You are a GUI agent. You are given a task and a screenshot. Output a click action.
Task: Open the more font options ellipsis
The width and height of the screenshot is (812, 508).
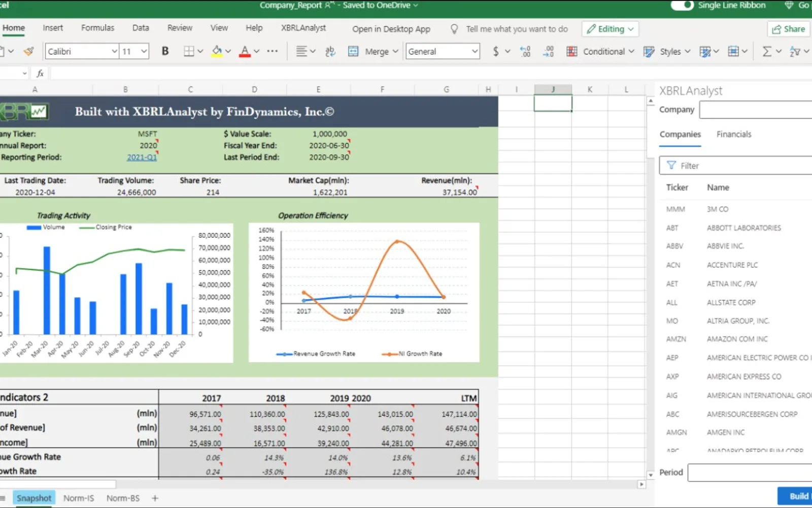[x=273, y=51]
